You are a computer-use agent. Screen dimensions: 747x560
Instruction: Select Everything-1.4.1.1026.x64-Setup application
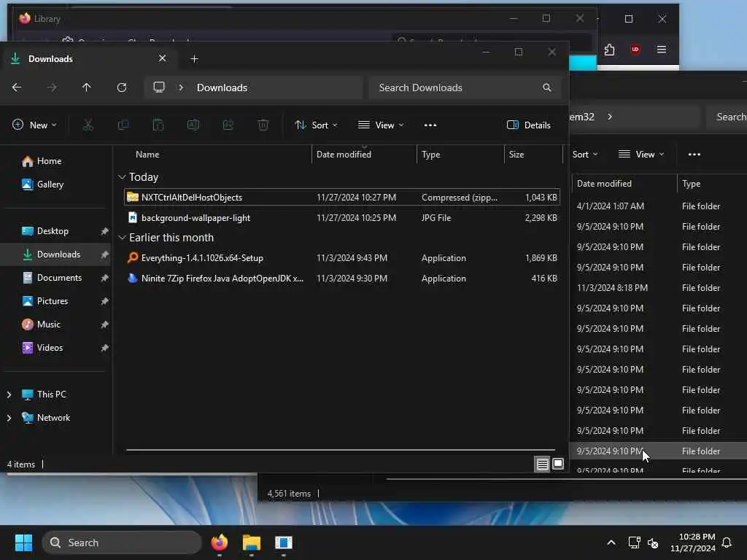[342, 257]
